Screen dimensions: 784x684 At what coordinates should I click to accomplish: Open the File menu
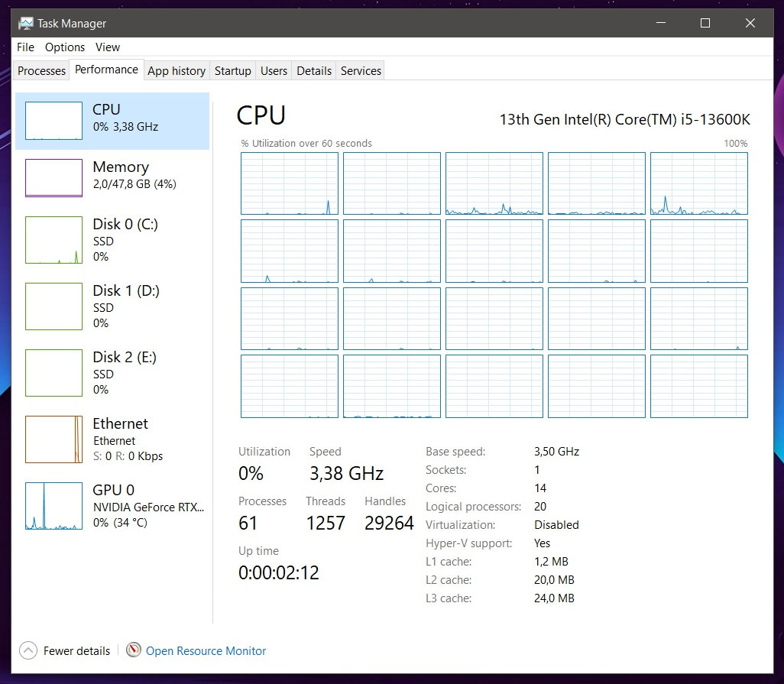(25, 47)
